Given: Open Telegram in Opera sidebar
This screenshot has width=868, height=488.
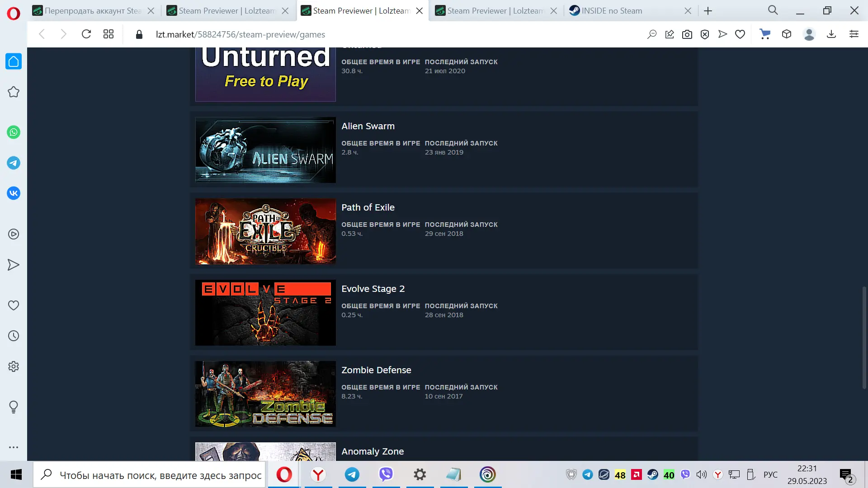Looking at the screenshot, I should (14, 163).
